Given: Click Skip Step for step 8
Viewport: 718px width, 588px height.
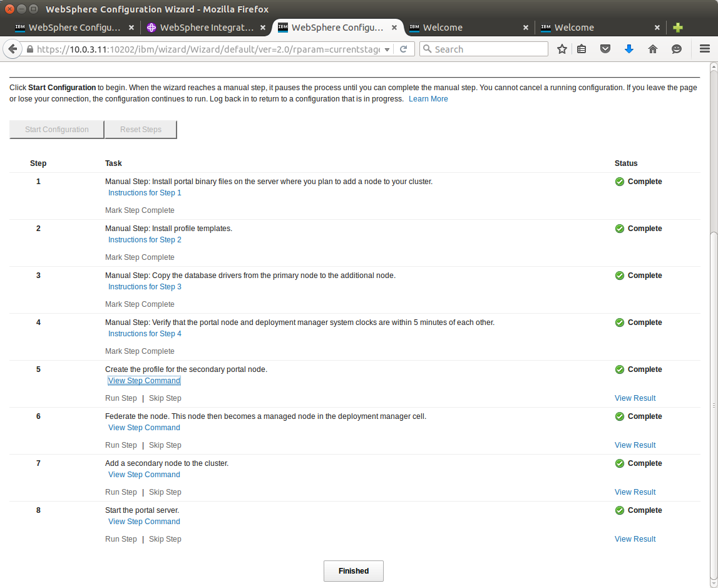Looking at the screenshot, I should point(165,539).
